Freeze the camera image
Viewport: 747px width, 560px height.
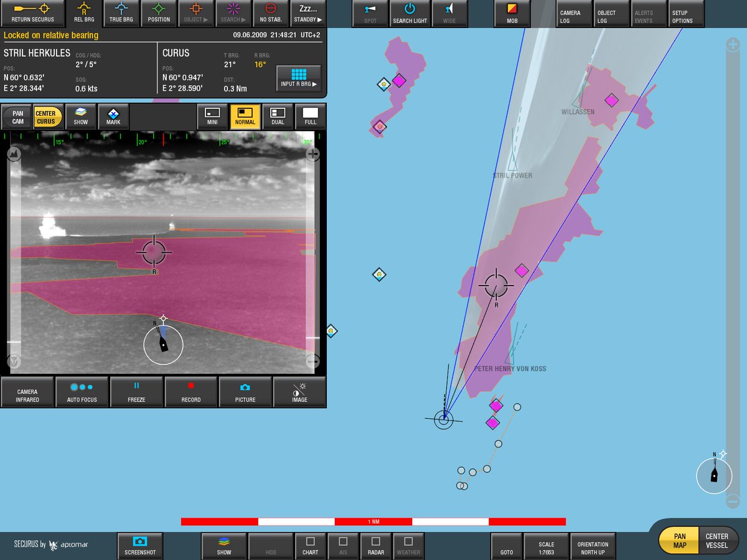tap(136, 392)
